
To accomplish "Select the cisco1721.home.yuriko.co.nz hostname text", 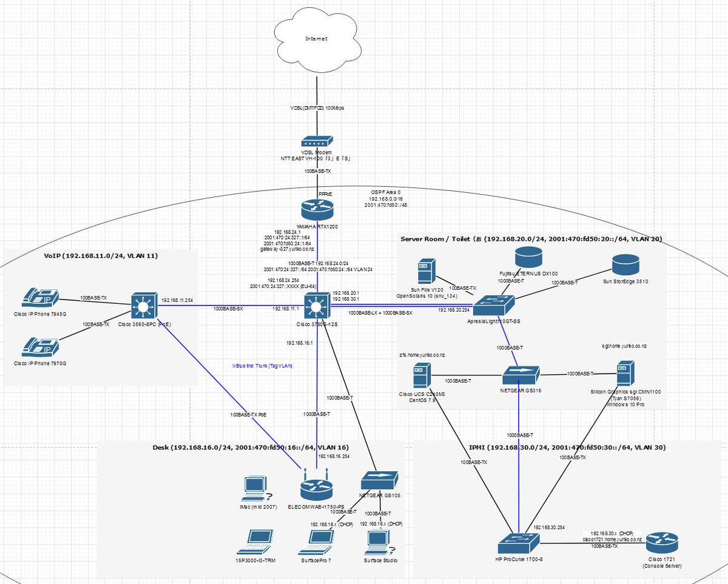I will (612, 539).
